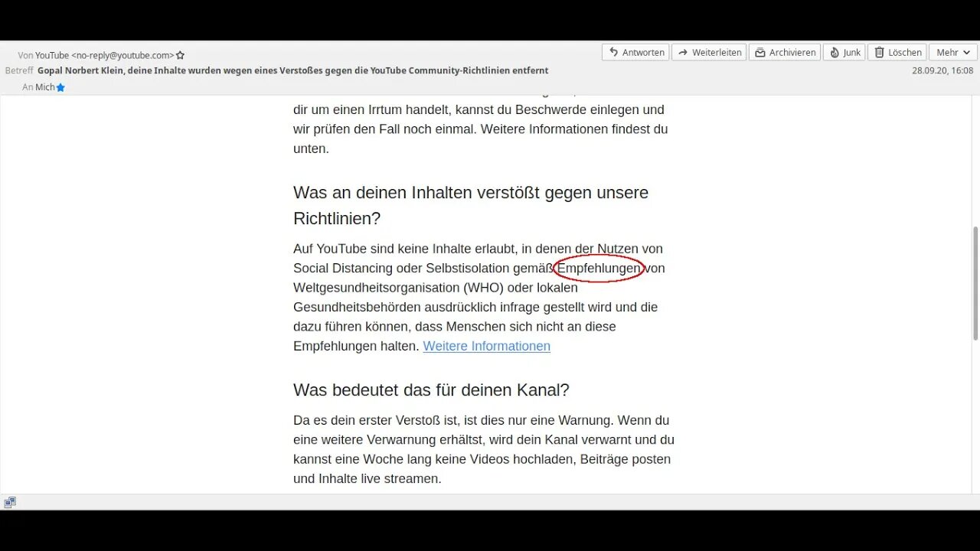Viewport: 980px width, 551px height.
Task: Delete email with Löschen button
Action: tap(897, 52)
